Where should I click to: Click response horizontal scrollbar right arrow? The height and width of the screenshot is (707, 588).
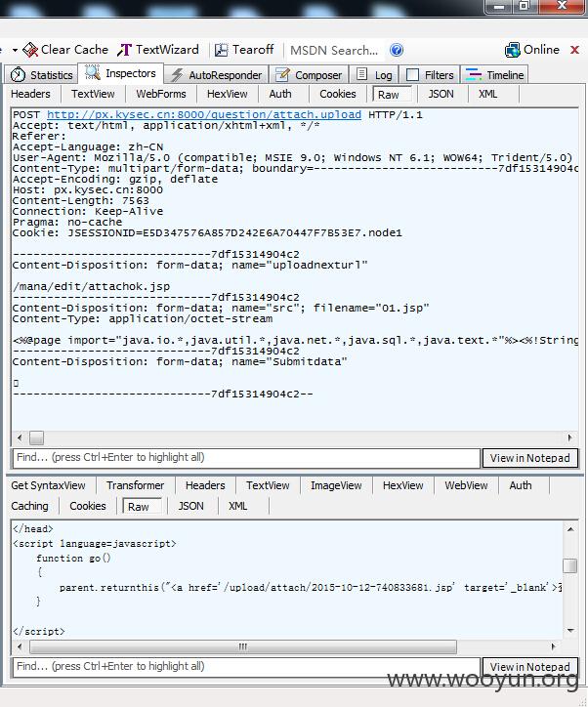(x=554, y=646)
